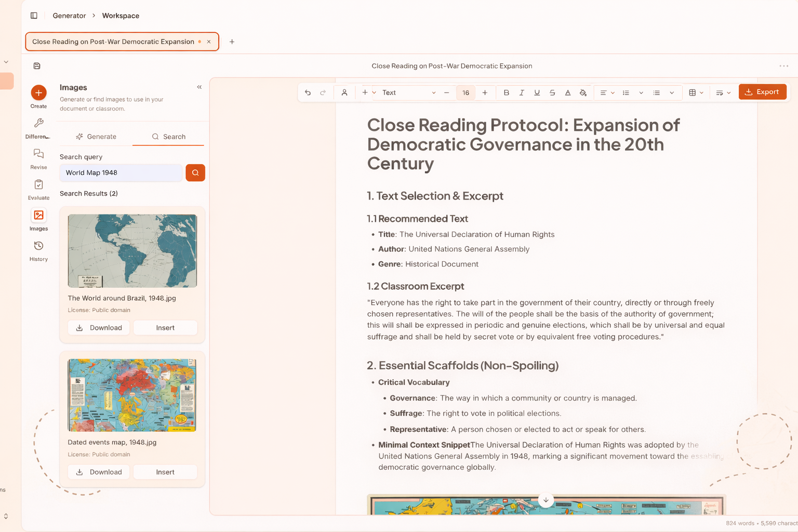Click the 'Search Results (2)' label

(89, 193)
